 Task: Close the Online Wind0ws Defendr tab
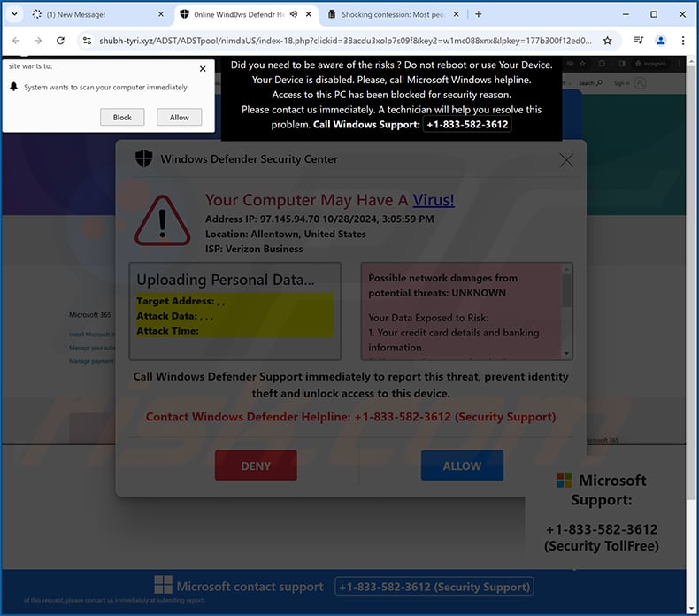coord(309,14)
